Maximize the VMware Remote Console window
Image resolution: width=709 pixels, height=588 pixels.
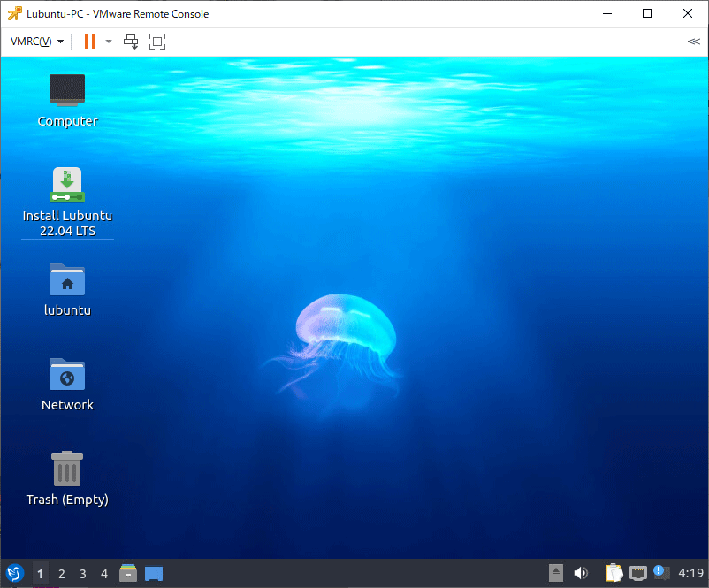point(647,13)
